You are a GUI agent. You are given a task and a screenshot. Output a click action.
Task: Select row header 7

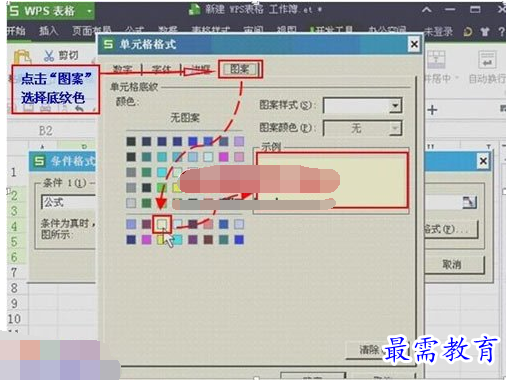click(14, 272)
